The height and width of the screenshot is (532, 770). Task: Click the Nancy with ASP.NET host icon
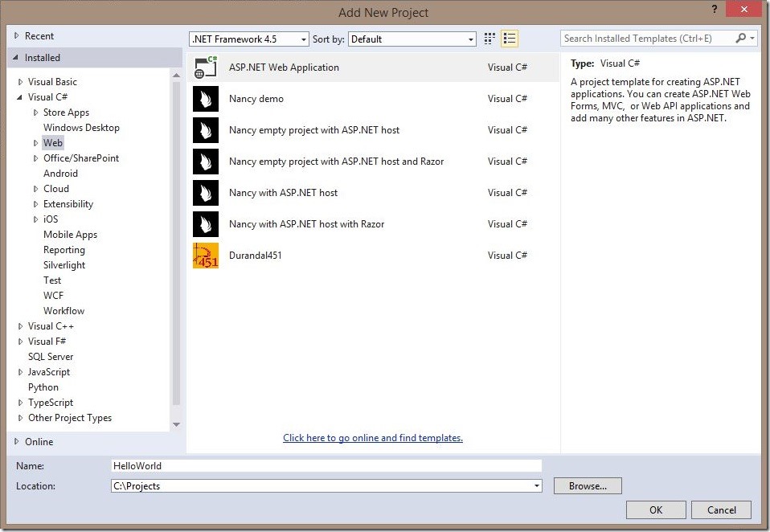[x=205, y=193]
